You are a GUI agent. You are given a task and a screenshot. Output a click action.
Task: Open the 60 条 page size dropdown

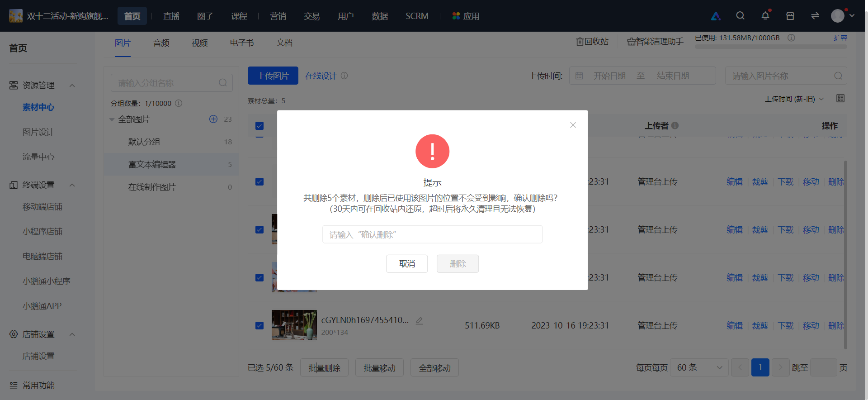pos(699,367)
